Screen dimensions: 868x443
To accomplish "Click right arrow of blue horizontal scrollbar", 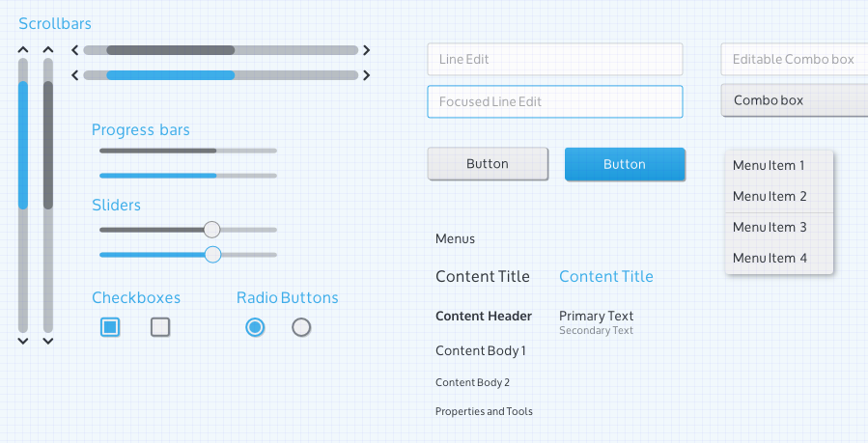I will pos(367,74).
